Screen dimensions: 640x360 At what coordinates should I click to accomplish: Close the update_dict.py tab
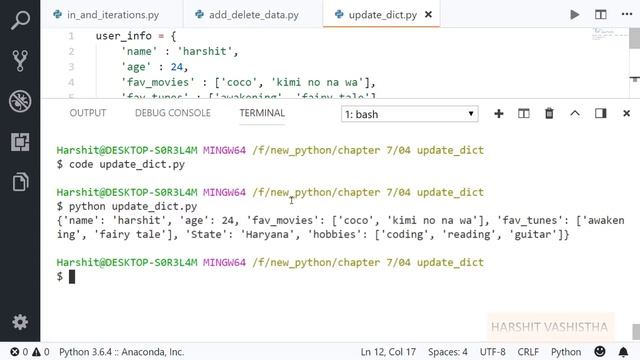(428, 15)
